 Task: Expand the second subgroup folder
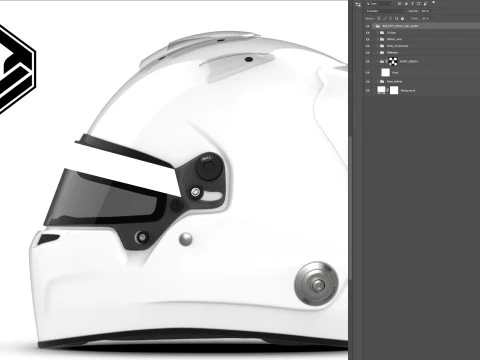click(378, 39)
